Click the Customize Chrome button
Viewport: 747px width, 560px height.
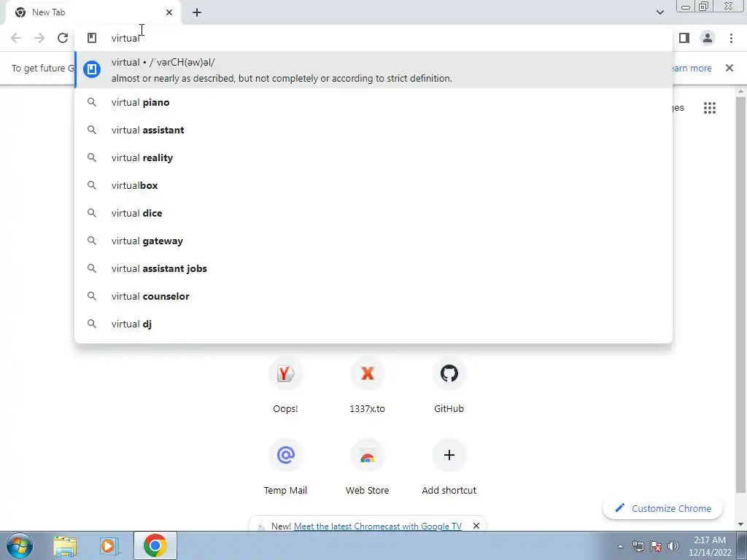(x=662, y=508)
